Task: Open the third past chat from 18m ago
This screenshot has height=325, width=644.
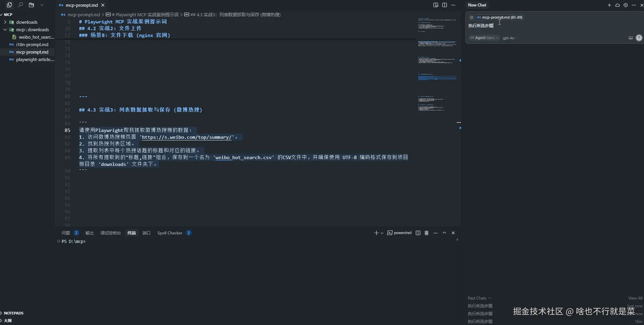Action: [x=480, y=322]
